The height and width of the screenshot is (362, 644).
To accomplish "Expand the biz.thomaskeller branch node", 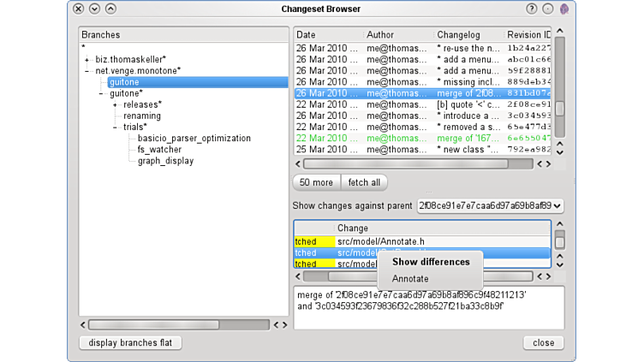I will [86, 59].
